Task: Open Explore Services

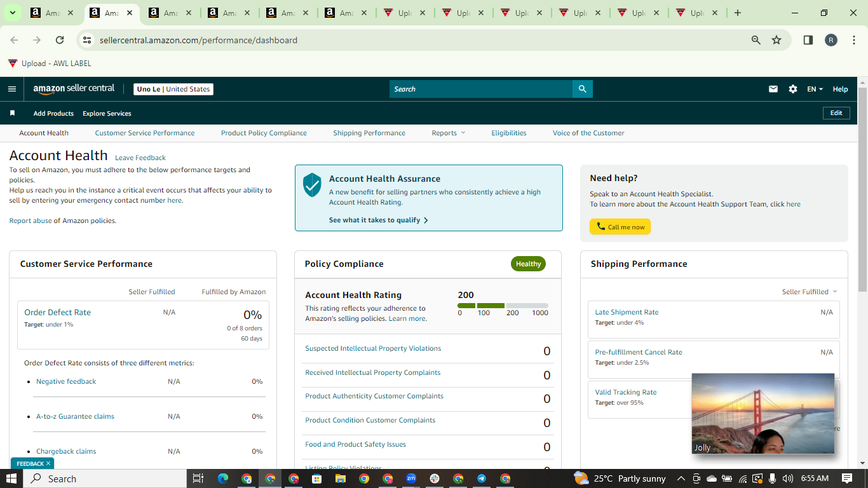Action: pos(107,113)
